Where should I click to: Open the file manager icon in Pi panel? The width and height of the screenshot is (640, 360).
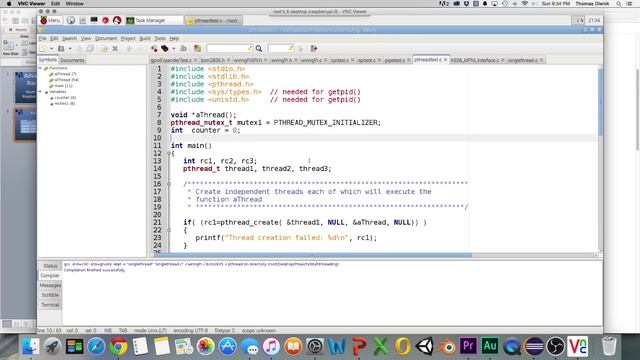[x=82, y=20]
